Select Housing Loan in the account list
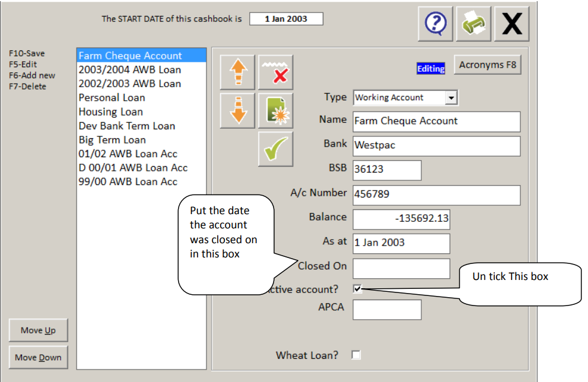This screenshot has height=382, width=588. point(110,112)
